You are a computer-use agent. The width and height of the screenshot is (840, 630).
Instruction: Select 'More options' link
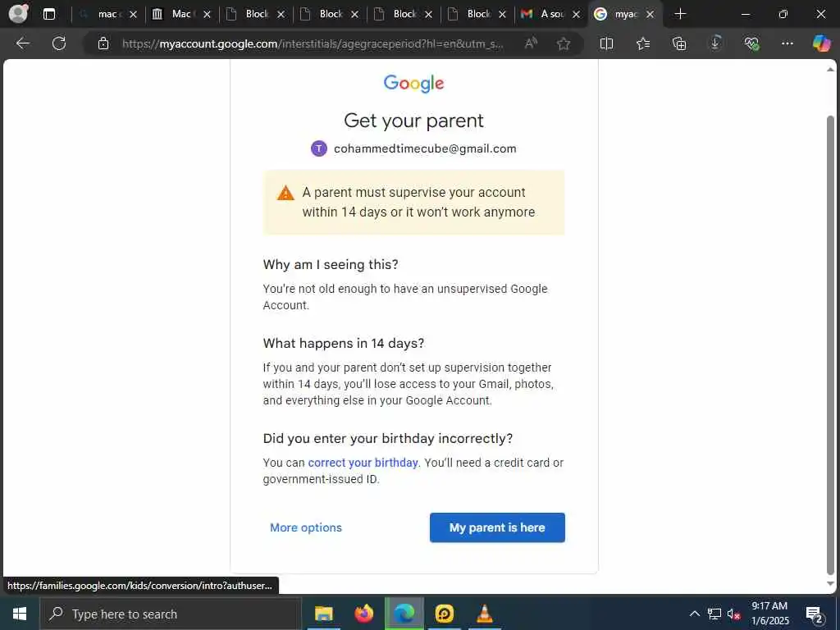[306, 527]
